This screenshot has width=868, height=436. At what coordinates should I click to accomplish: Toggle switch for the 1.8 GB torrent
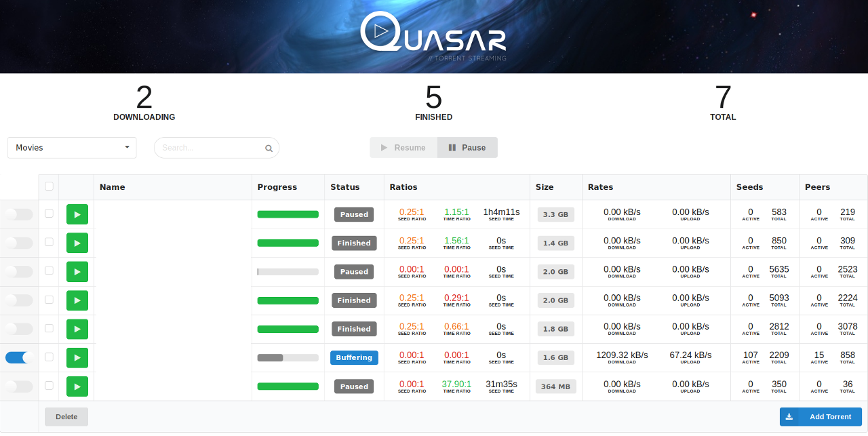point(19,329)
